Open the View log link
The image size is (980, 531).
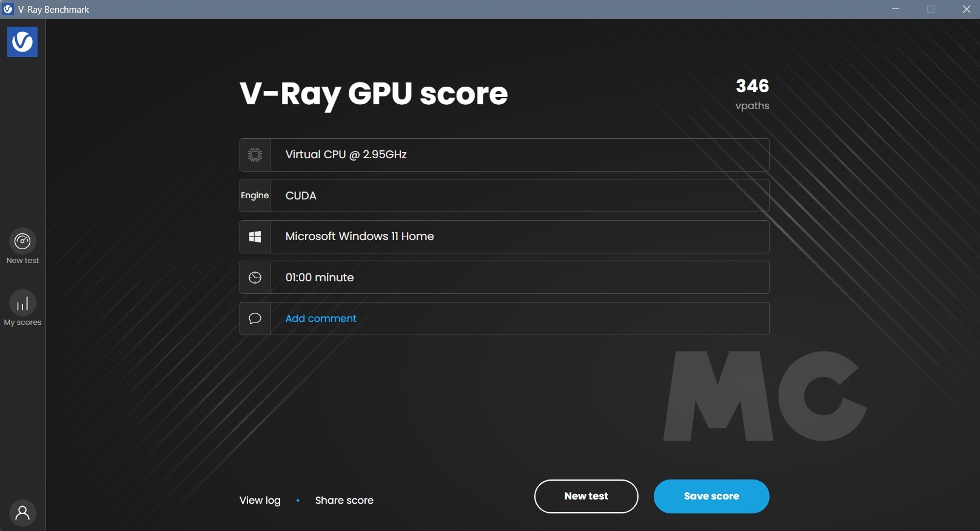tap(260, 500)
